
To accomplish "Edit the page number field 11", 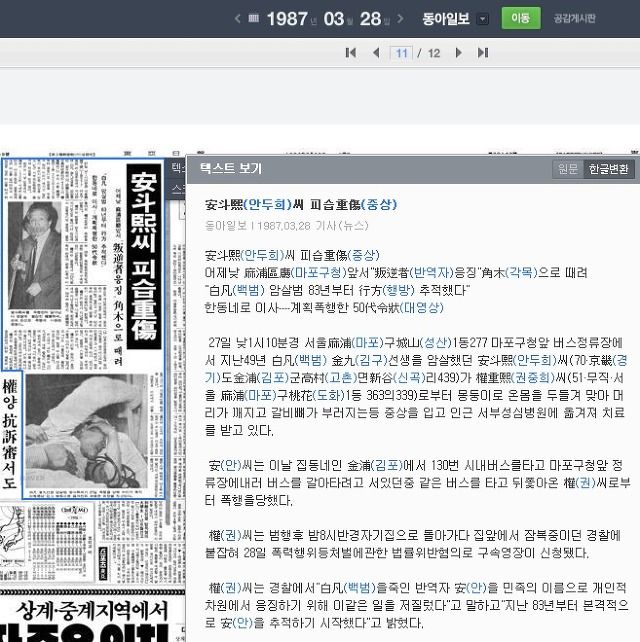I will coord(401,53).
